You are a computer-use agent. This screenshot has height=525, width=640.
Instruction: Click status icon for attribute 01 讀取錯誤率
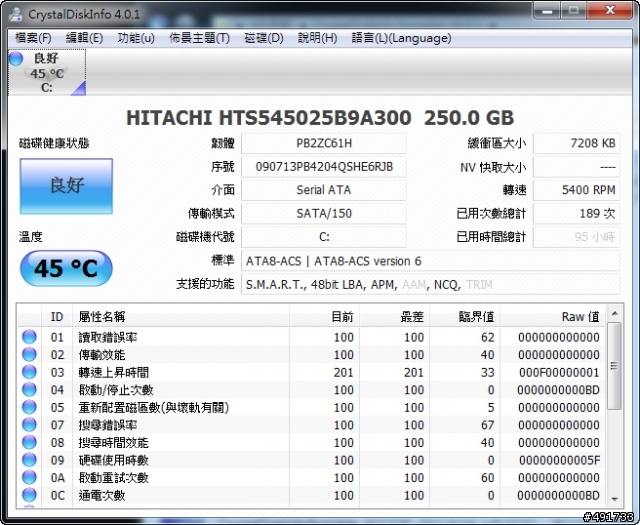click(x=29, y=337)
